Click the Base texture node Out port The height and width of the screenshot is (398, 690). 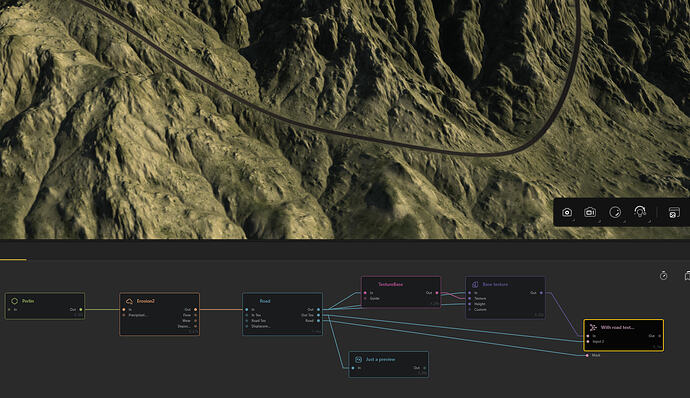(x=541, y=293)
